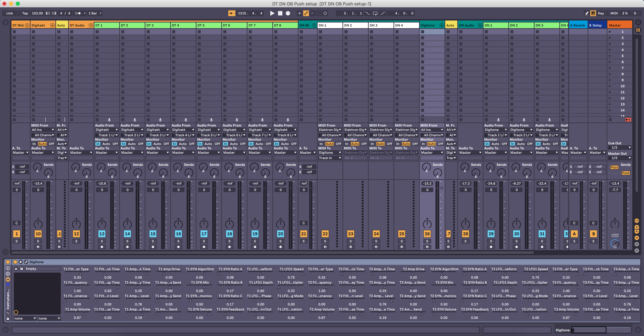
Task: Toggle track activator 13 on DT 1
Action: click(x=102, y=234)
